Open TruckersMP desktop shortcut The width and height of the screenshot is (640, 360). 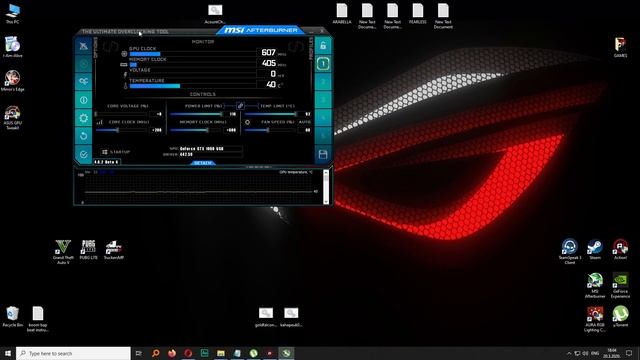113,249
